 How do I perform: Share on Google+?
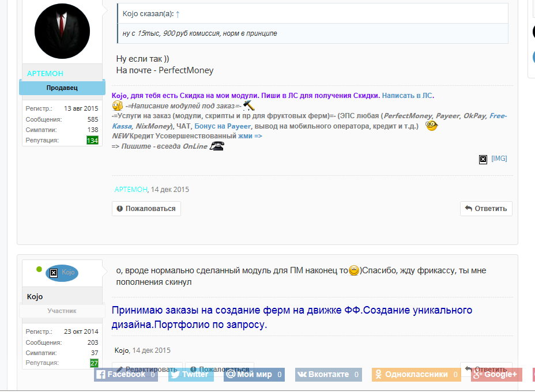[x=496, y=374]
